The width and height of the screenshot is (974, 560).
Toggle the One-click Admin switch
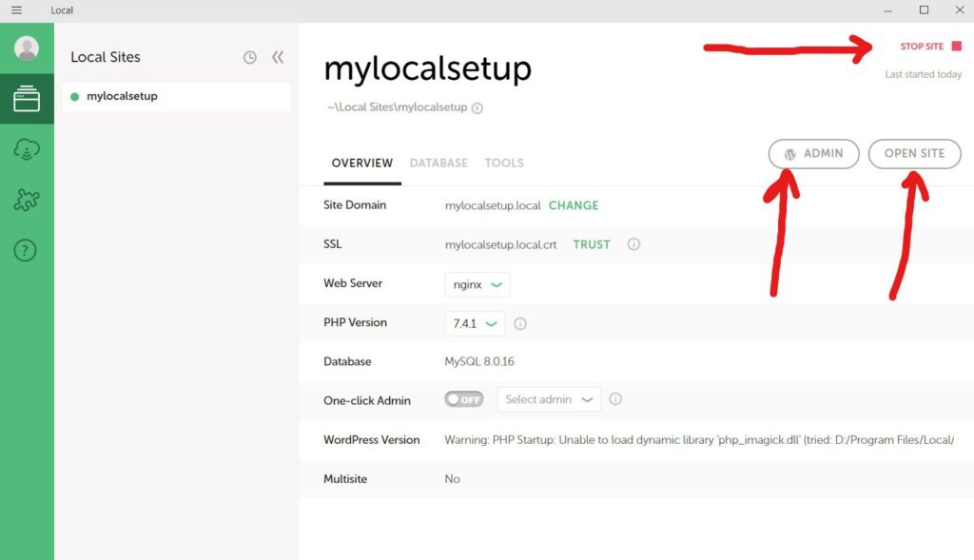pos(464,399)
